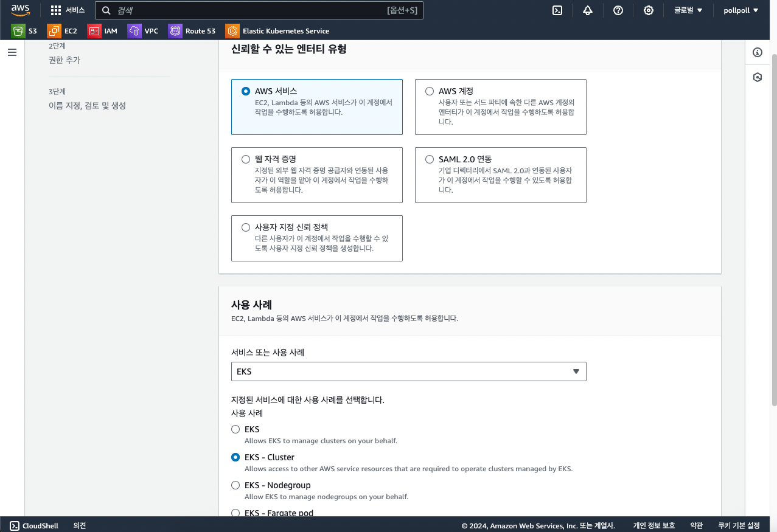Open the Route 53 bookmark icon

point(175,31)
